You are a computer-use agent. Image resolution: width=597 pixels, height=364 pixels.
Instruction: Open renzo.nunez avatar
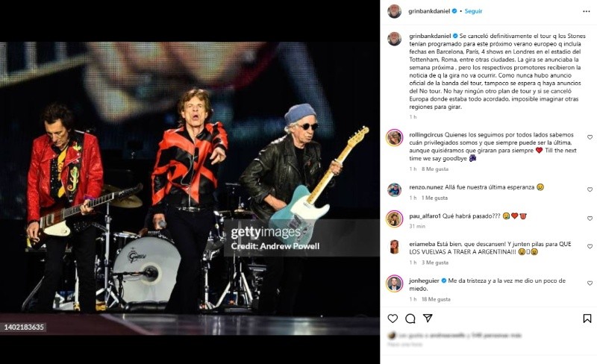coord(394,189)
